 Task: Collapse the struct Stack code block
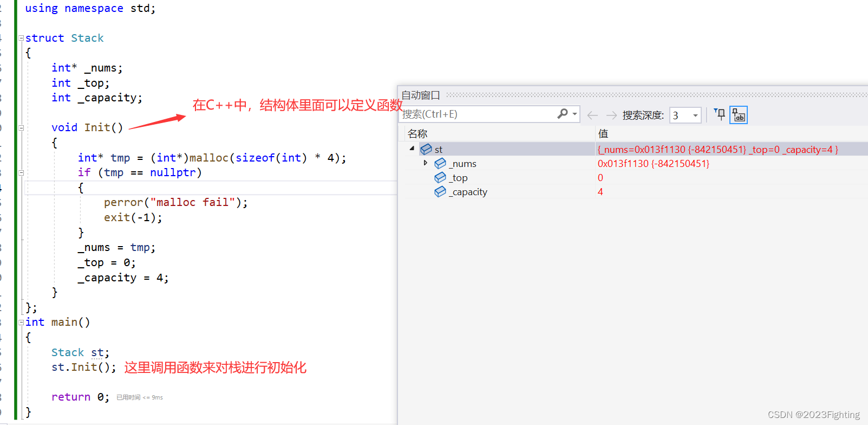point(21,38)
